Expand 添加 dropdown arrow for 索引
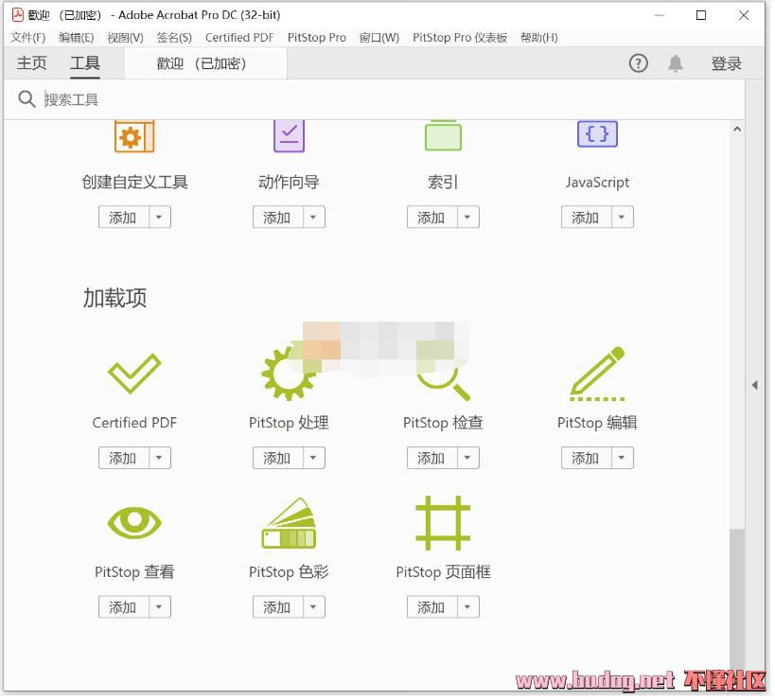The image size is (775, 700). [467, 217]
